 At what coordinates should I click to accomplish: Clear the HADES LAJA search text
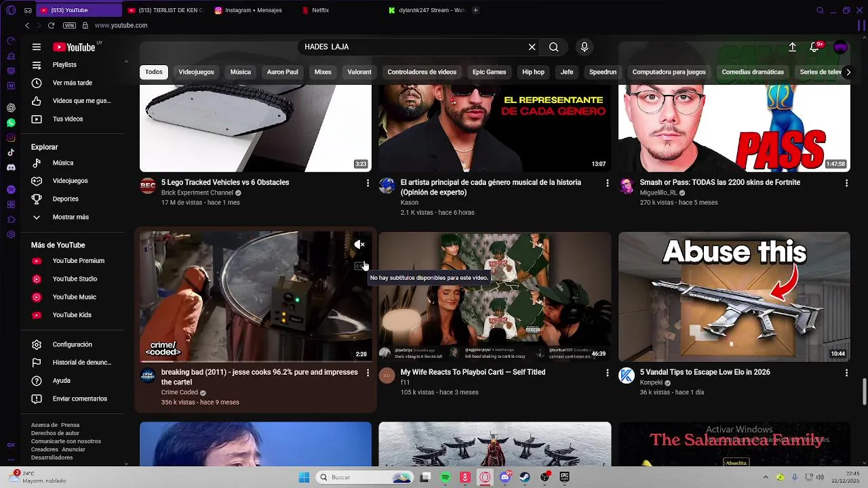[x=532, y=47]
